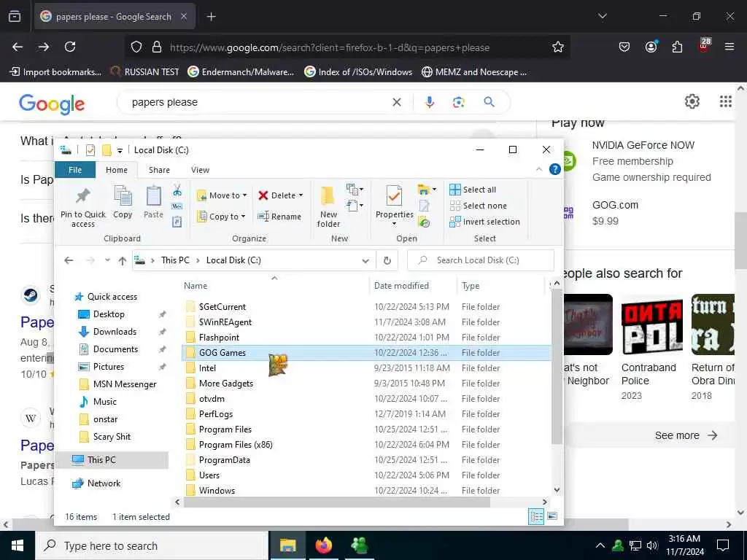Click Google Lens image search icon
Viewport: 747px width, 560px height.
click(x=459, y=102)
